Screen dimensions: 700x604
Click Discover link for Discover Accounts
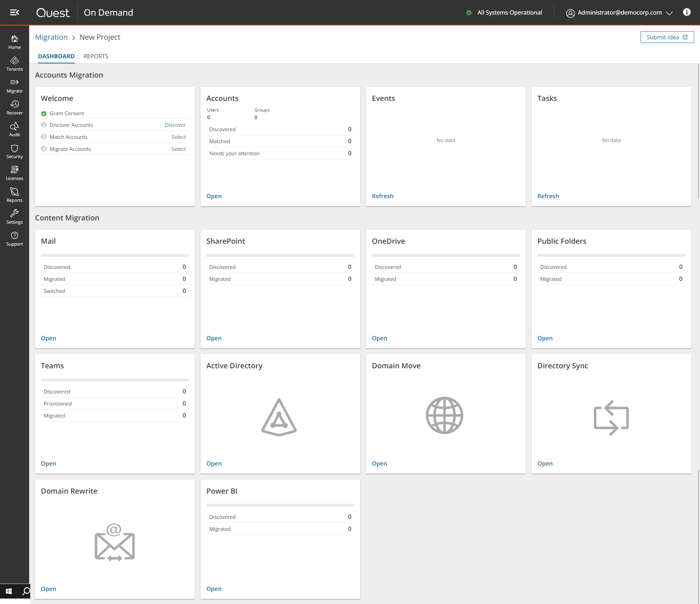175,125
